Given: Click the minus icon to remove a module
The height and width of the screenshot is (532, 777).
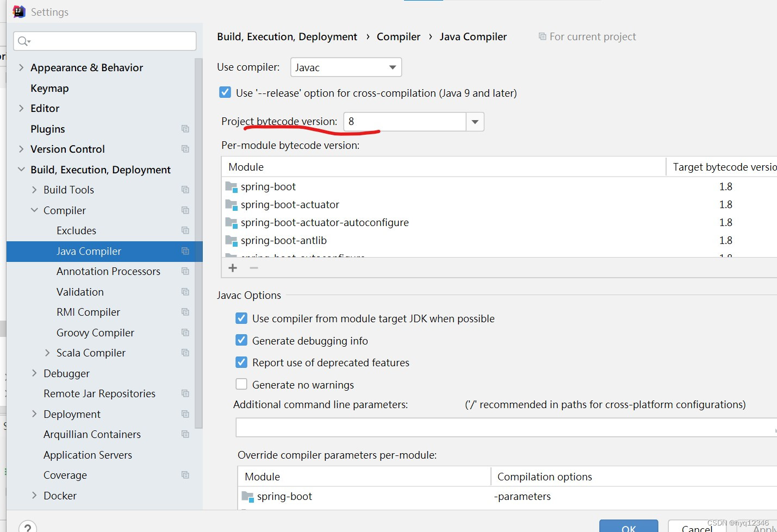Looking at the screenshot, I should [x=253, y=267].
